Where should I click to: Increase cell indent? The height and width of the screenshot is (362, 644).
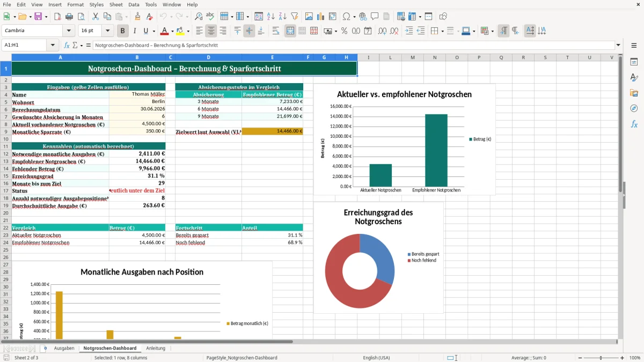click(x=409, y=31)
